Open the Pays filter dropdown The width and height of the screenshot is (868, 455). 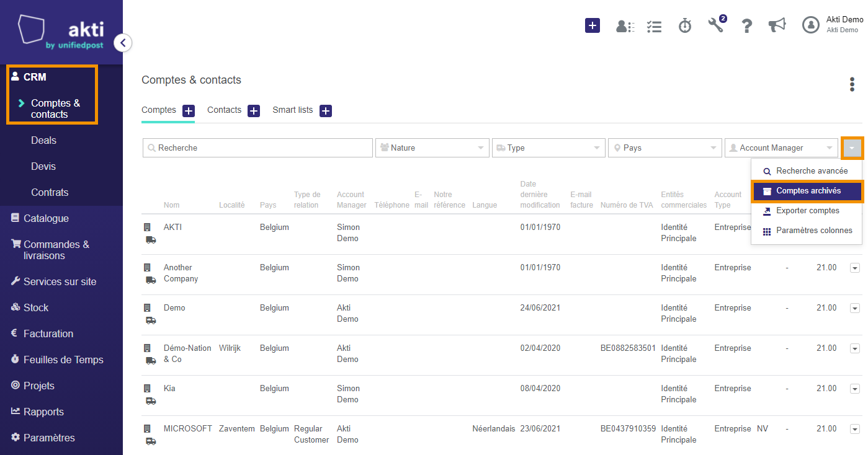pyautogui.click(x=665, y=148)
